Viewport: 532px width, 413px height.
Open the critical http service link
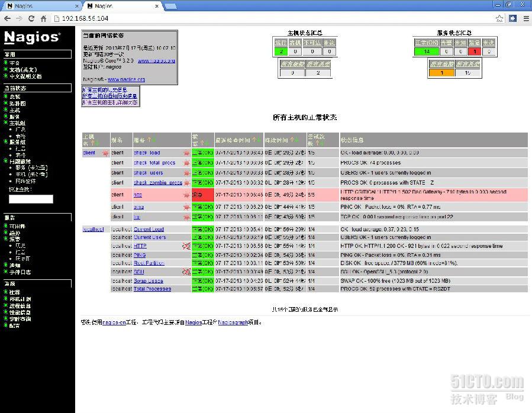click(138, 195)
